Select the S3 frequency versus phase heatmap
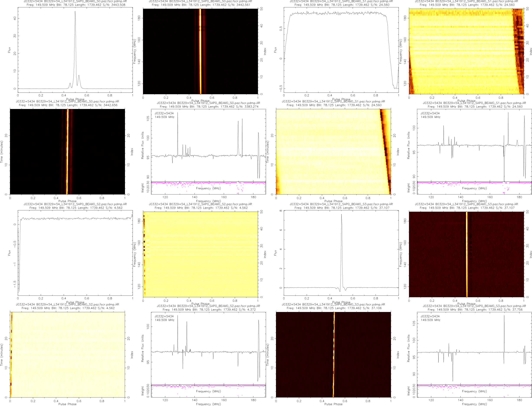This screenshot has height=406, width=532. coord(466,254)
